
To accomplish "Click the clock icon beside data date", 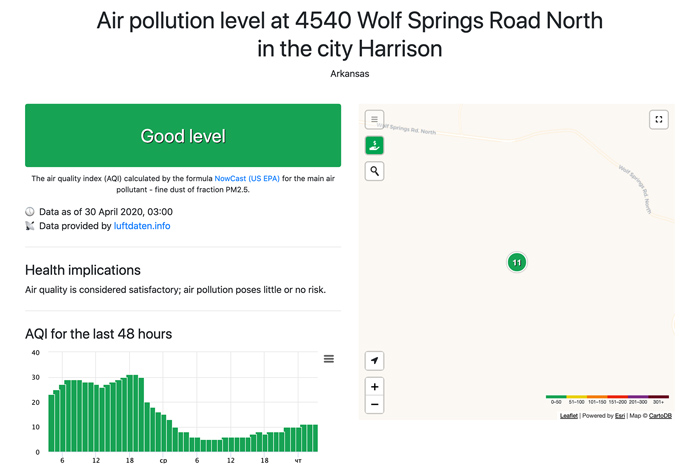I will [29, 212].
